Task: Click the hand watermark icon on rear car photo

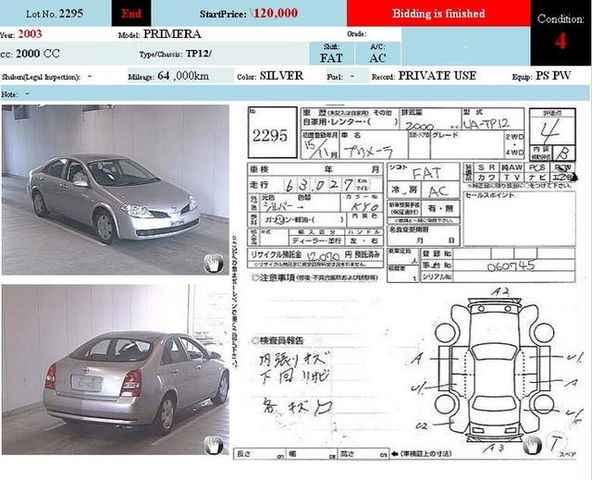Action: [214, 445]
